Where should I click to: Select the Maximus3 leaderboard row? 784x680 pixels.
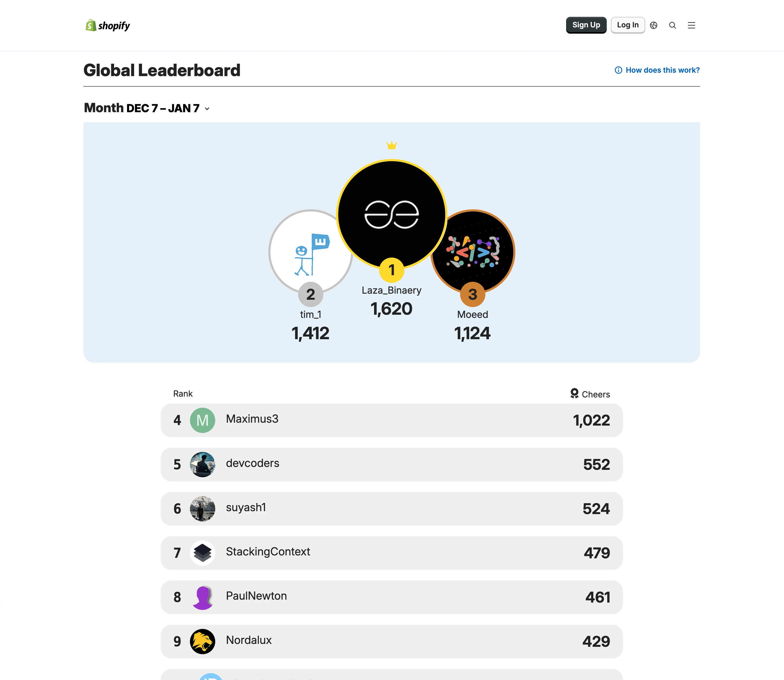391,420
